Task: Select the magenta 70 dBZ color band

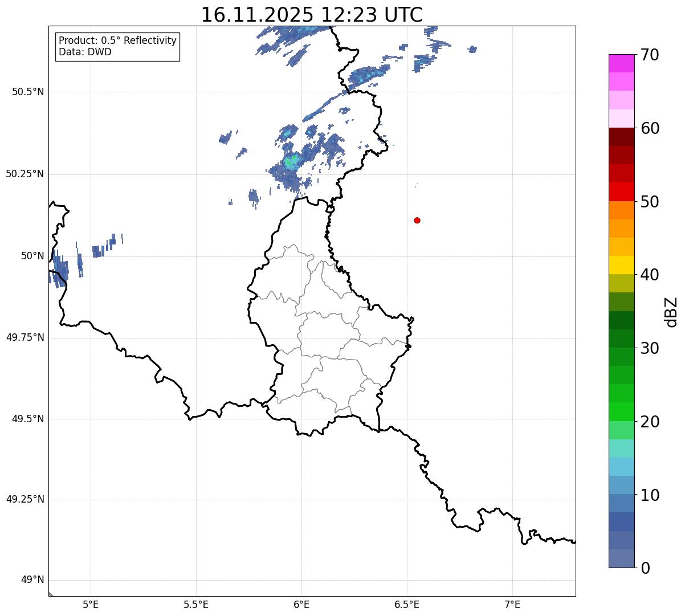Action: pos(622,63)
